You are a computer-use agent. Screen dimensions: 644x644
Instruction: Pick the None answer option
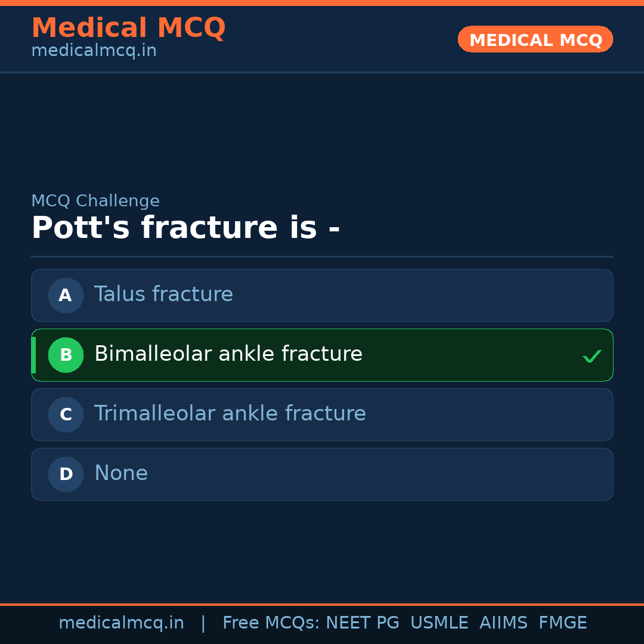click(121, 473)
